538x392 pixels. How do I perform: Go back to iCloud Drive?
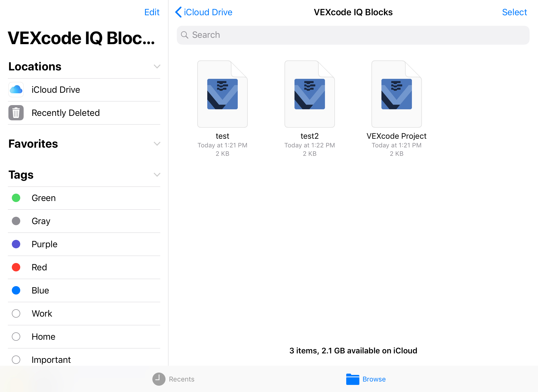coord(204,12)
